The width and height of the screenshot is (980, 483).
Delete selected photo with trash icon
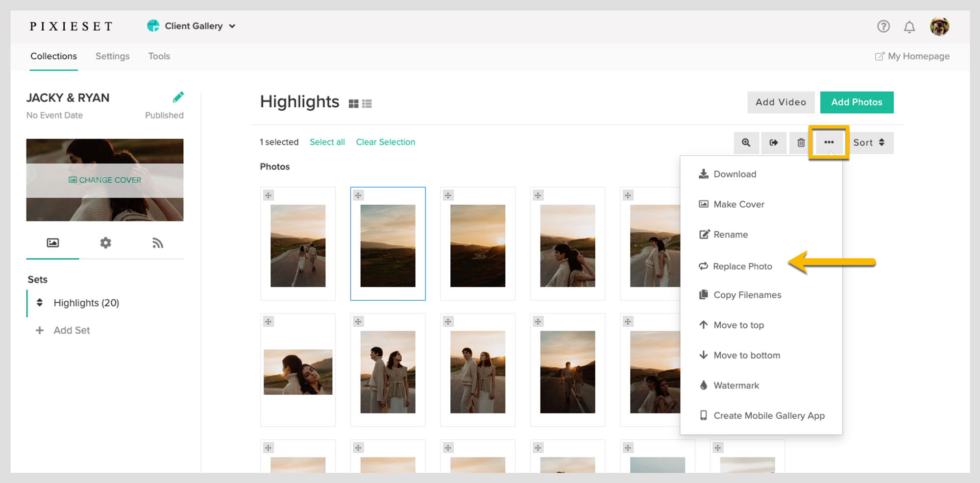click(801, 143)
